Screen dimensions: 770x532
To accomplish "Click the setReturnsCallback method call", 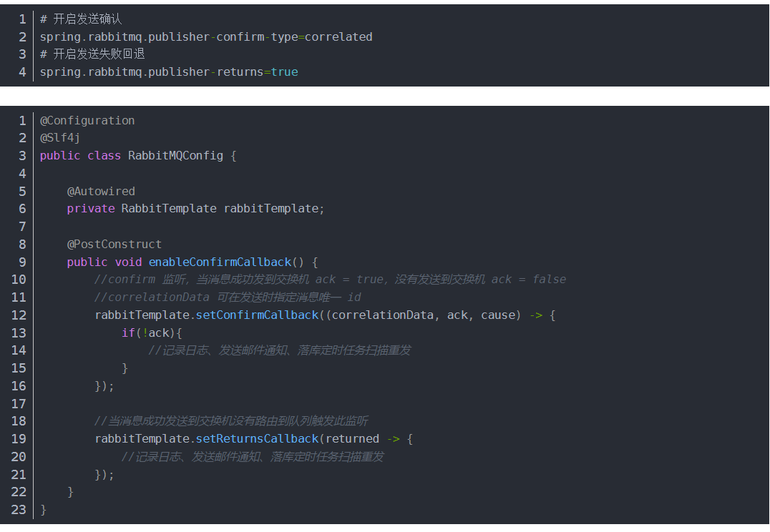I will click(258, 439).
